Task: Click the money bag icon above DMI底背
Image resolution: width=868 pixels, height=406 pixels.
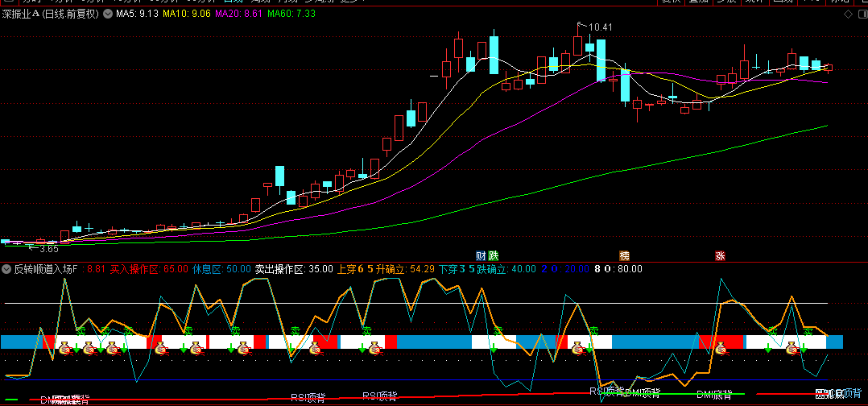Action: (x=720, y=348)
